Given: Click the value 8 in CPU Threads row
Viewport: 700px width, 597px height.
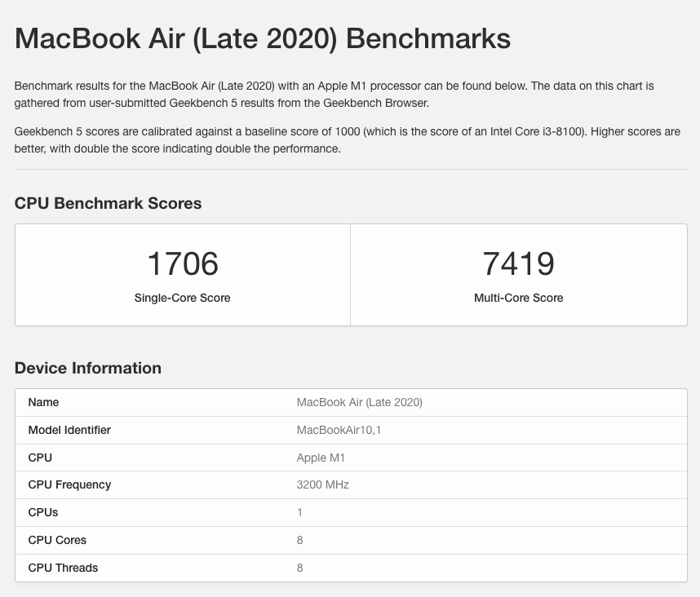Looking at the screenshot, I should (299, 568).
